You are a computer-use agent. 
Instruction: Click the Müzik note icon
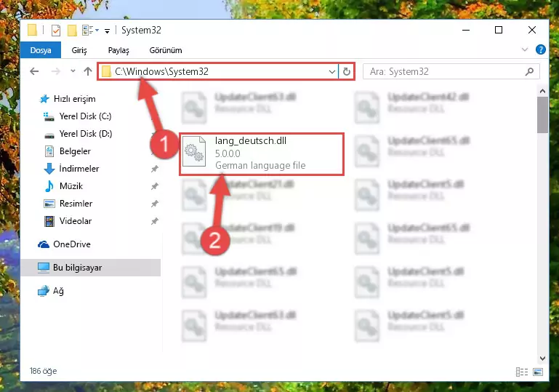tap(49, 186)
